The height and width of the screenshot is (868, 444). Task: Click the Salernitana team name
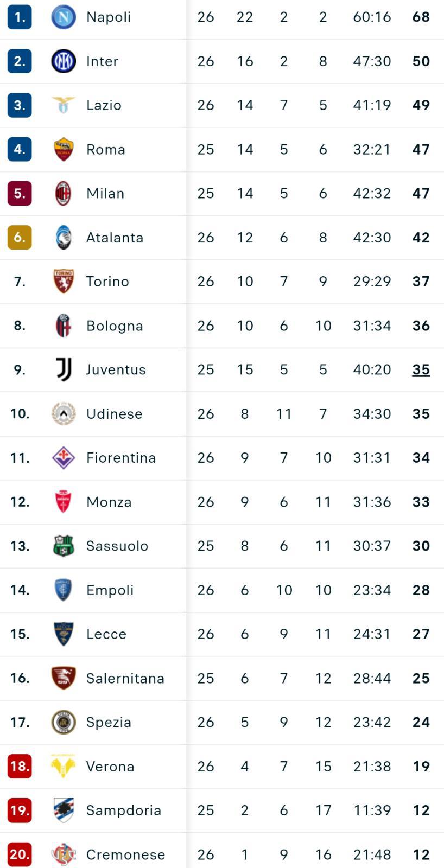click(x=125, y=679)
